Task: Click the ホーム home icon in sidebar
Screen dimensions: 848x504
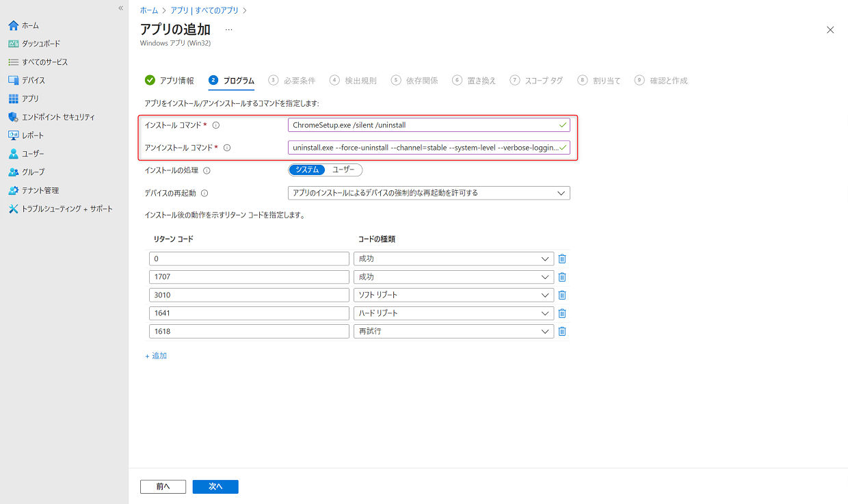Action: click(14, 25)
